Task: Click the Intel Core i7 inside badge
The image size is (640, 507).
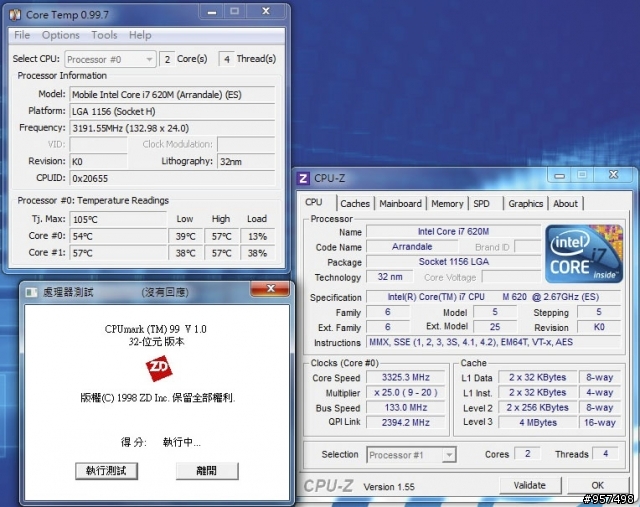Action: coord(584,254)
